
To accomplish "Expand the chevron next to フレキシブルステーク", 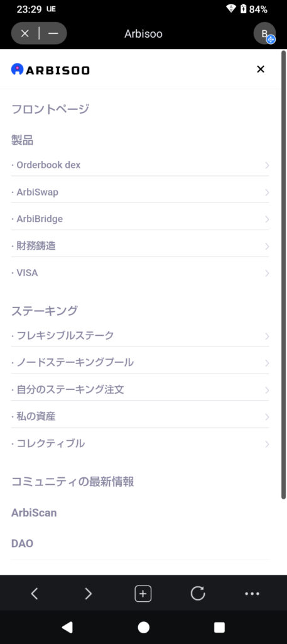I will (x=267, y=336).
